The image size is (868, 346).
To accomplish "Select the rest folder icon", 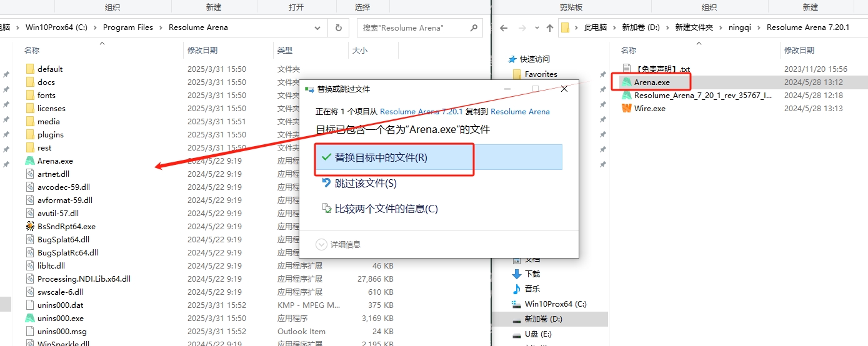I will coord(30,147).
